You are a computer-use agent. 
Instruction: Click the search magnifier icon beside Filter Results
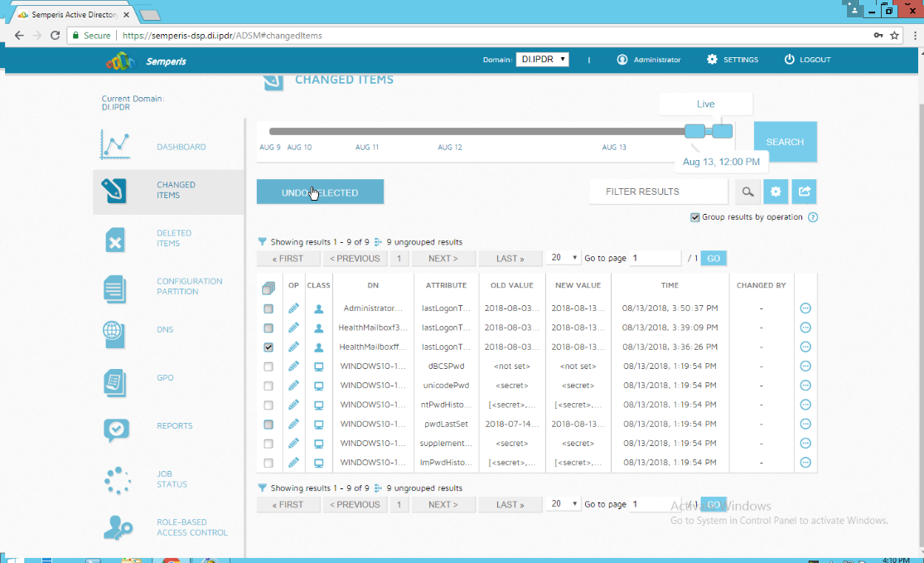coord(747,192)
